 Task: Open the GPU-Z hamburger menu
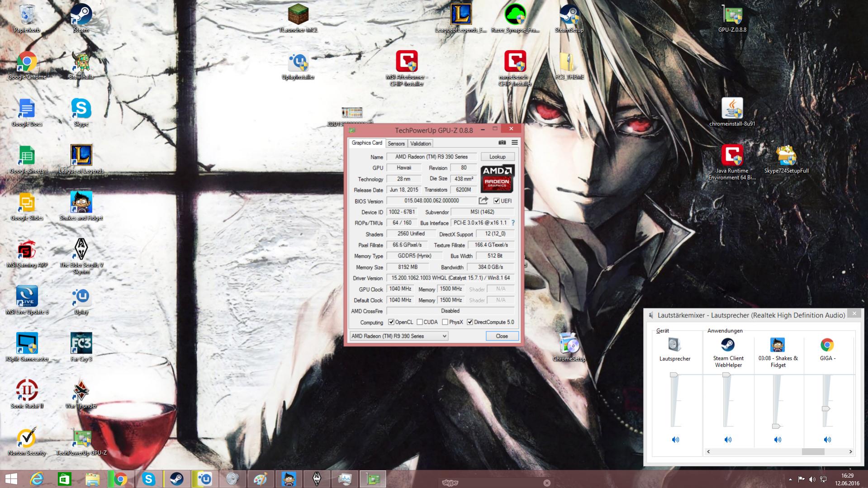[514, 142]
